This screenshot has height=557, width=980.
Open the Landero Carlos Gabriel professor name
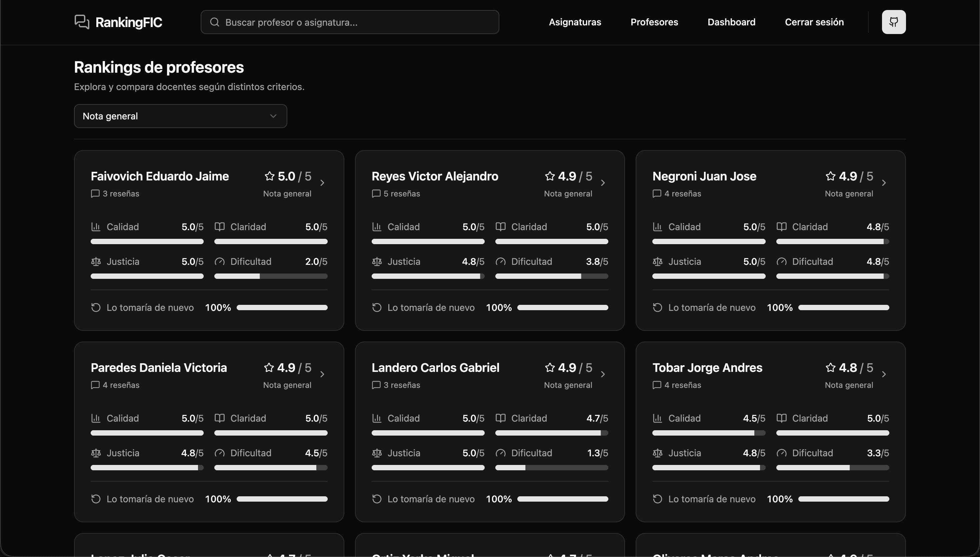(435, 367)
